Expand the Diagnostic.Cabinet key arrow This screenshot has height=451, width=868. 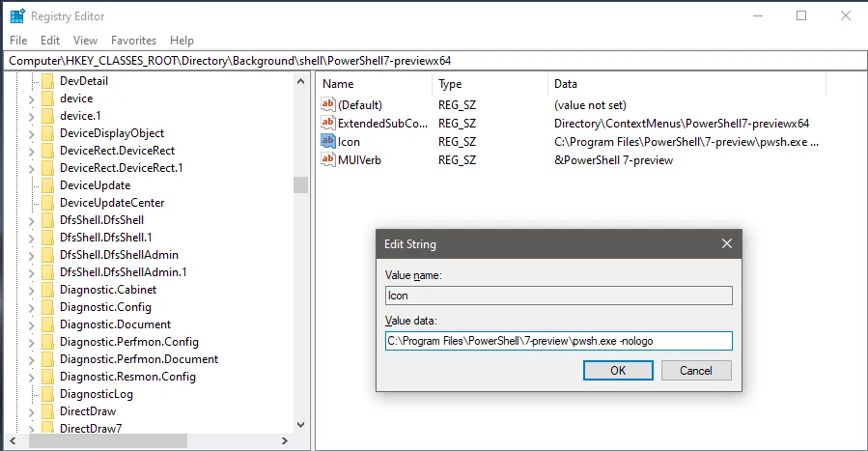(31, 290)
